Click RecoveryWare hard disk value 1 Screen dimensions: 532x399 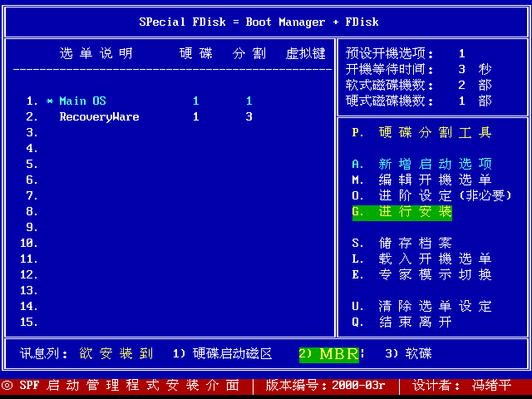click(x=196, y=116)
